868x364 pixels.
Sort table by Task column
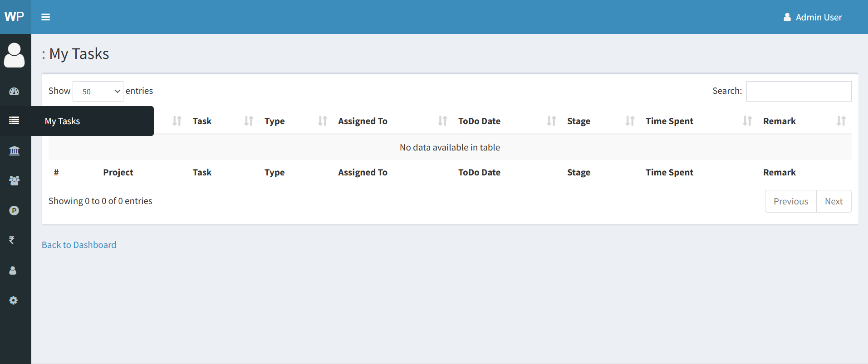202,121
